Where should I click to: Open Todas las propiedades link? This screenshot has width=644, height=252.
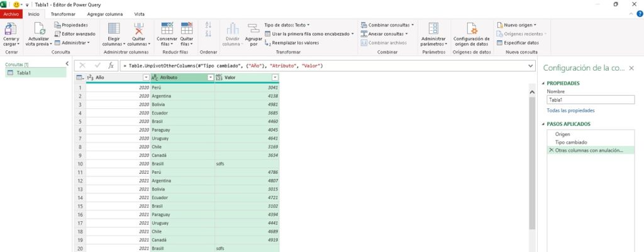(570, 110)
